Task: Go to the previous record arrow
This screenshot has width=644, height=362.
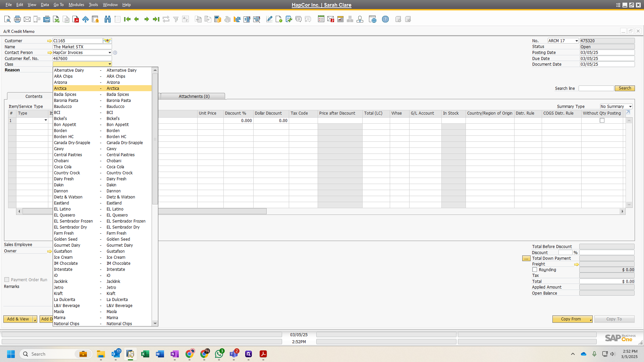Action: tap(137, 19)
